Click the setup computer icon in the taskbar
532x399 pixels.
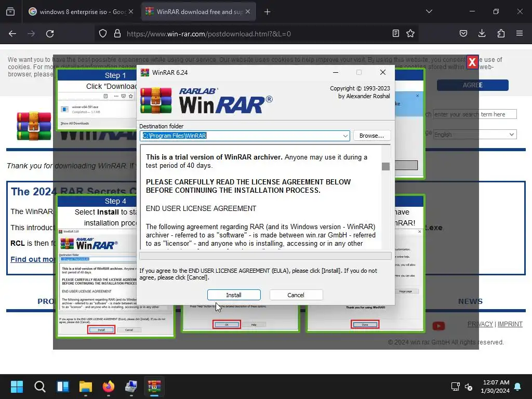pyautogui.click(x=131, y=387)
